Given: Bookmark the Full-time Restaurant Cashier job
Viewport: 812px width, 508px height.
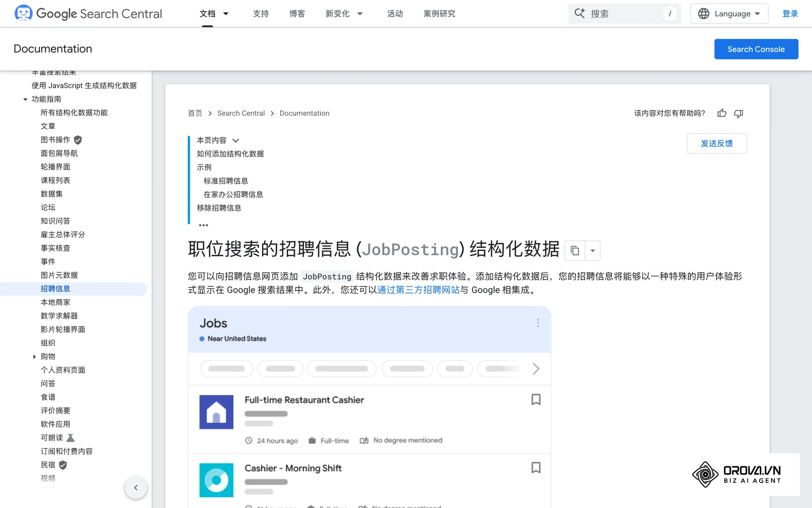Looking at the screenshot, I should 536,400.
